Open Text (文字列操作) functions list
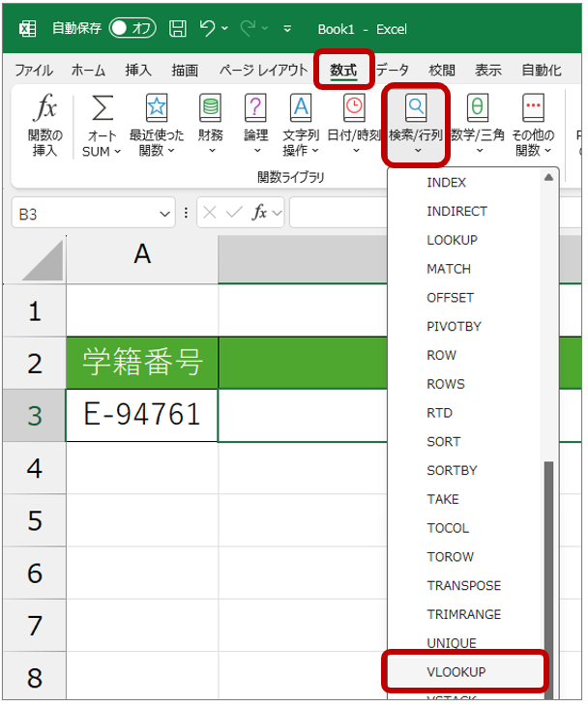Screen dimensions: 588x705 coord(301,124)
